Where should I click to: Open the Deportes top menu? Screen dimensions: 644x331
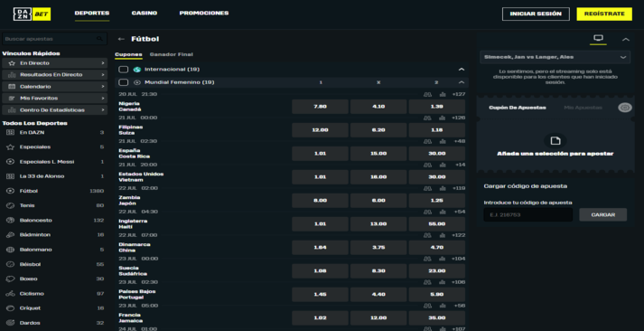click(92, 14)
